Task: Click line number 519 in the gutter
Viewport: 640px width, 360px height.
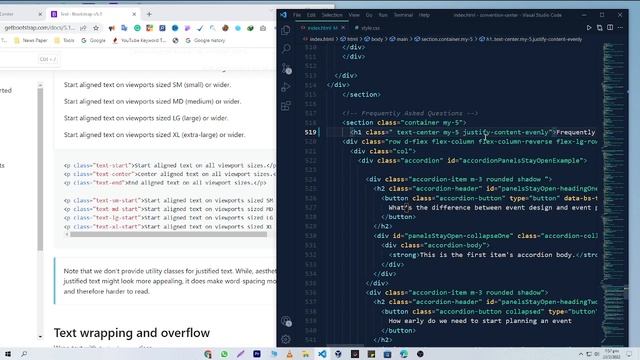Action: click(310, 132)
